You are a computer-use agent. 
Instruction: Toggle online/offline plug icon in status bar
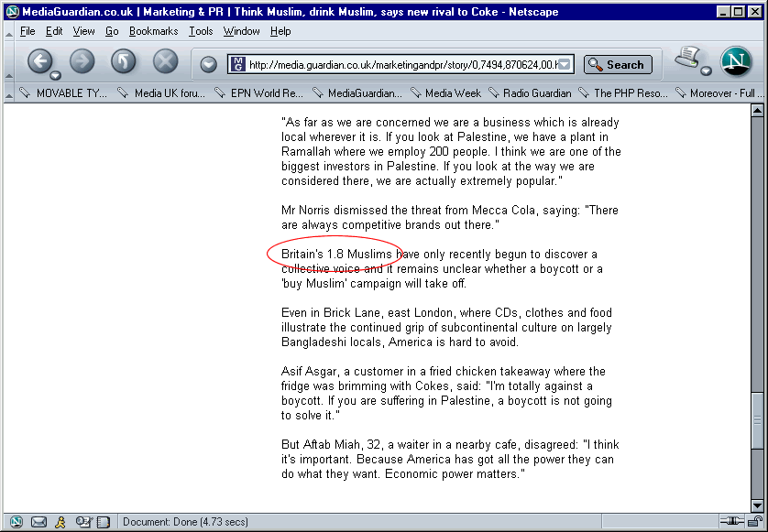(x=731, y=521)
